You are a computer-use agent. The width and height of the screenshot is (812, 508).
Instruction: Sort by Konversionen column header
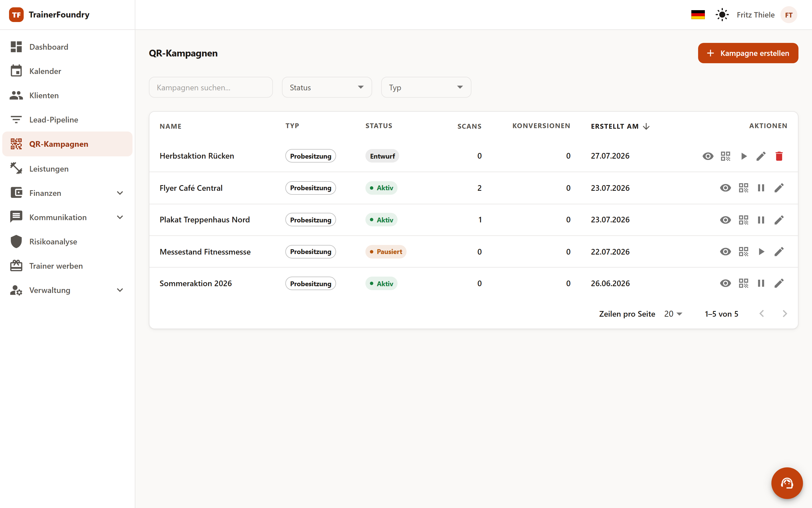click(541, 126)
